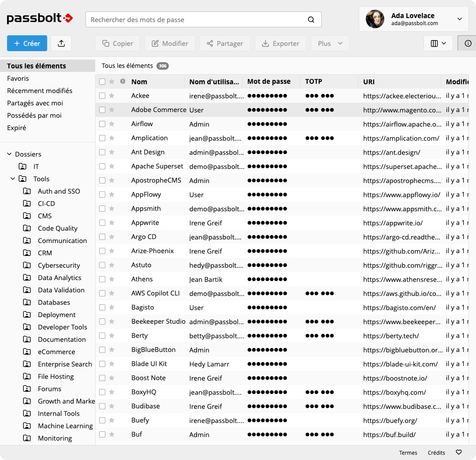Show items Partagés avec moi

(x=35, y=103)
